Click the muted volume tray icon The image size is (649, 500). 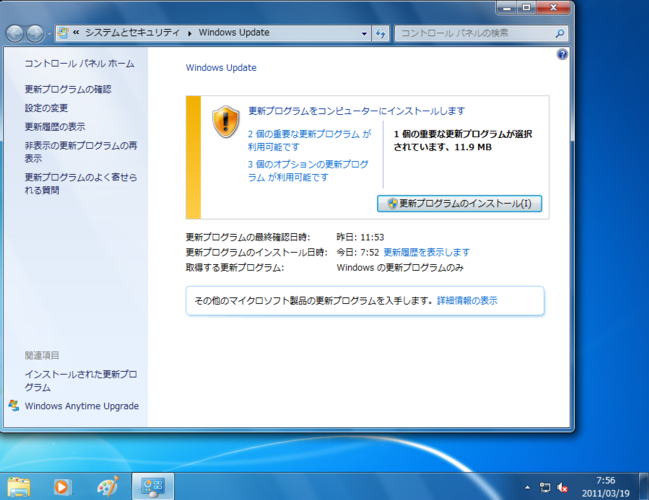tap(562, 488)
